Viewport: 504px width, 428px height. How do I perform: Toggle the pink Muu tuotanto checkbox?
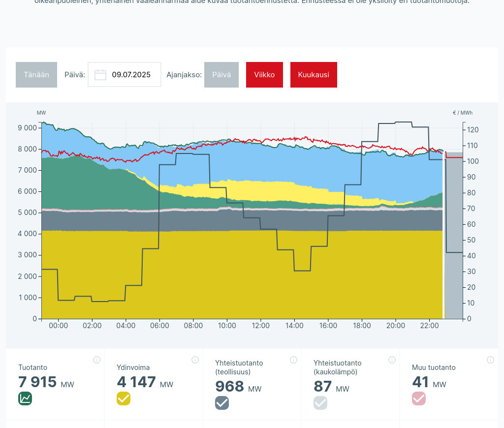419,398
